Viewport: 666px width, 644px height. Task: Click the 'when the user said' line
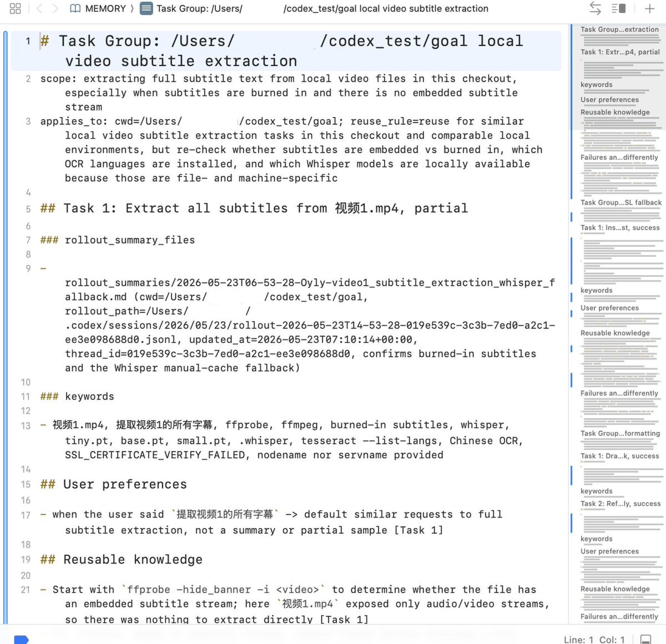pos(271,522)
